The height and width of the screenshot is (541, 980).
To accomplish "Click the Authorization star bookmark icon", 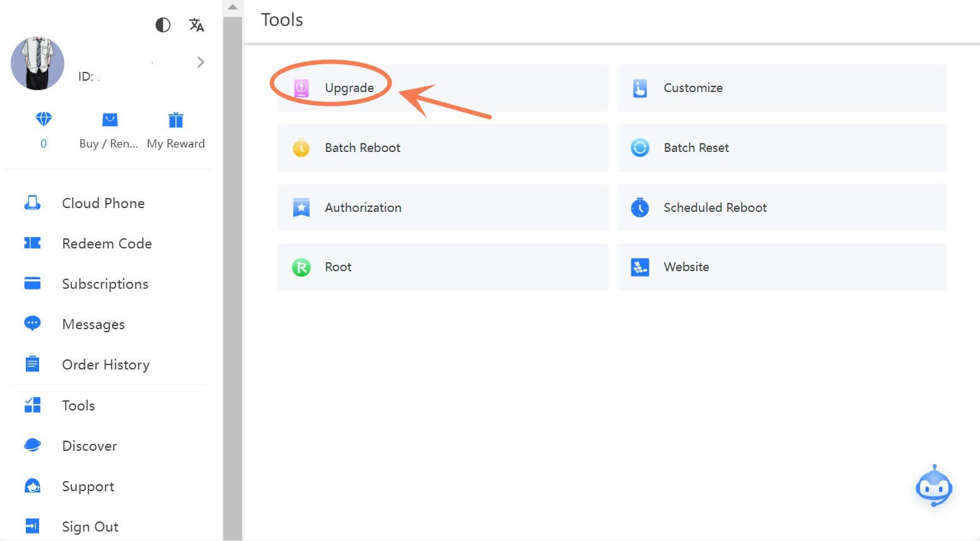I will [x=301, y=207].
